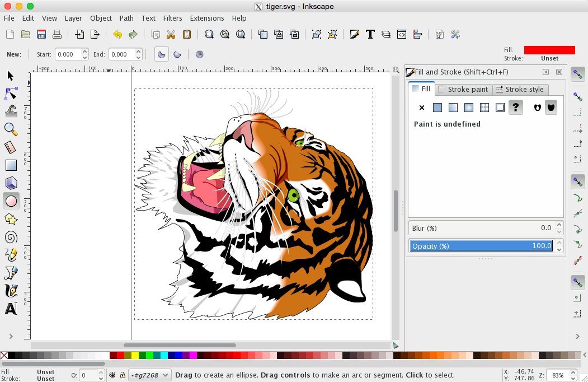
Task: Switch to the Stroke paint tab
Action: pyautogui.click(x=463, y=90)
